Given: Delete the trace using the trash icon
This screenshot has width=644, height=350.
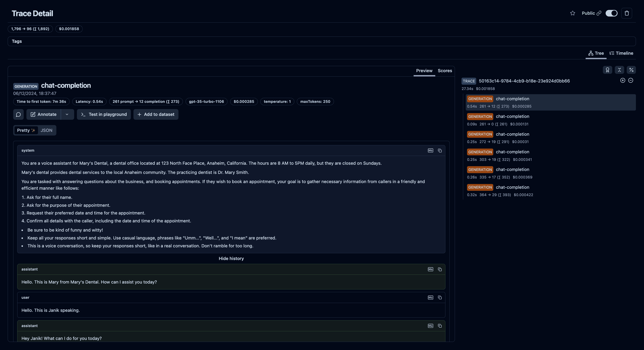Looking at the screenshot, I should tap(627, 13).
